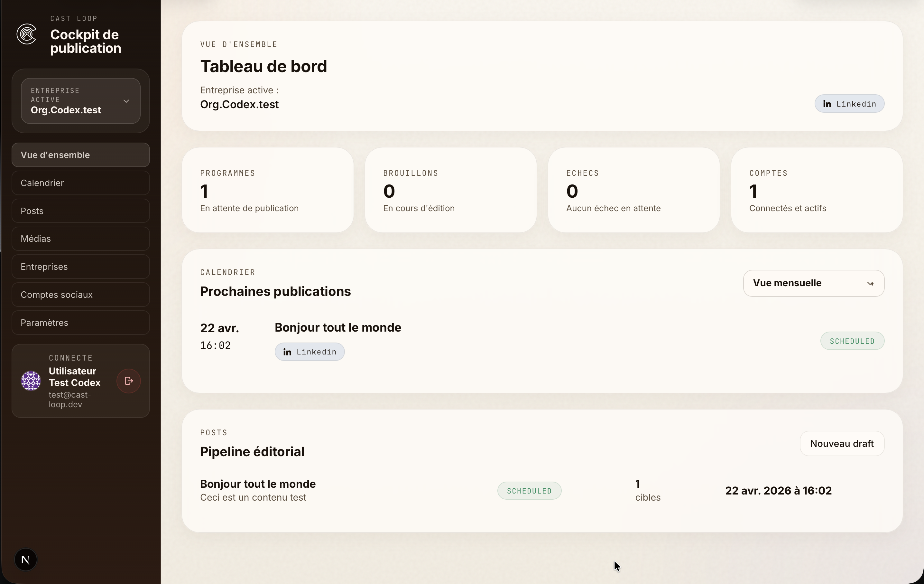Viewport: 924px width, 584px height.
Task: Click the Echecs stat card
Action: pyautogui.click(x=634, y=190)
